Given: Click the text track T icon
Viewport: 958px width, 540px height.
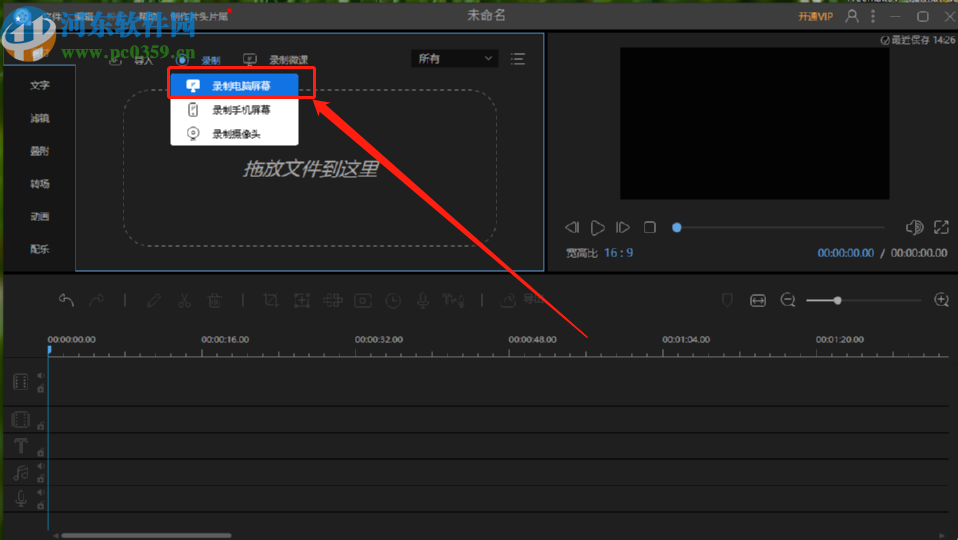Looking at the screenshot, I should (x=21, y=446).
